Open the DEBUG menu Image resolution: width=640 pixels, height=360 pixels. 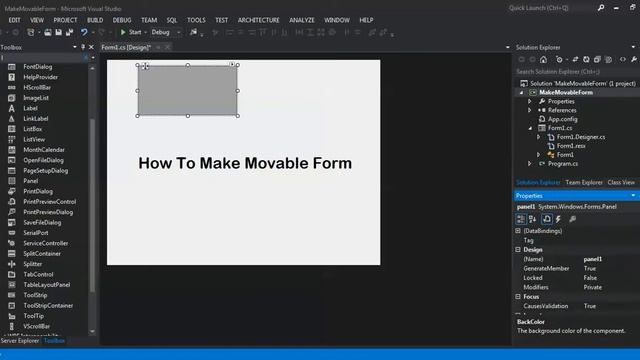[122, 20]
